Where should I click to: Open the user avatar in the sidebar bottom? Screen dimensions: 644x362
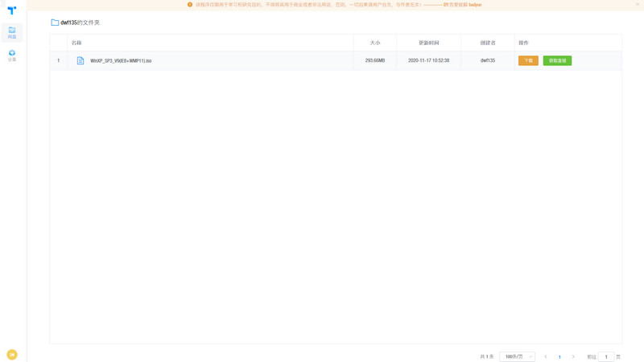[12, 354]
